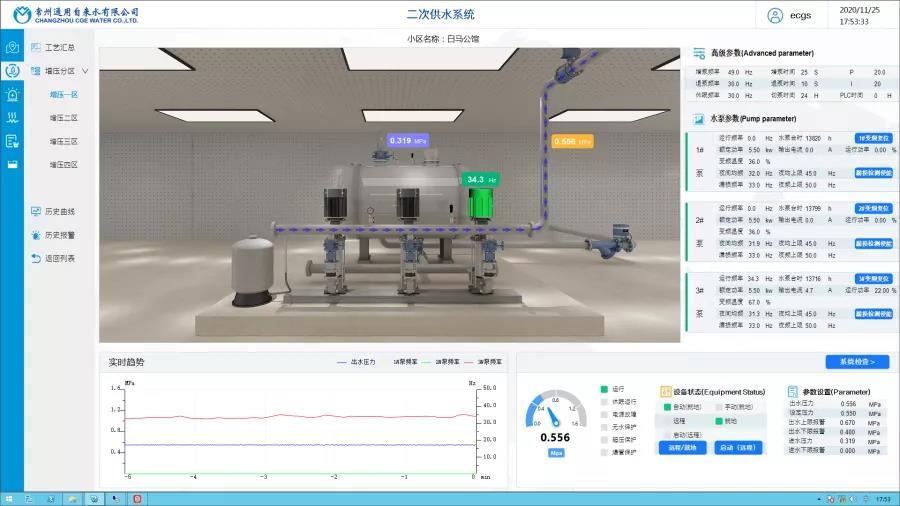Click the 设备状态 Equipment Status icon

pyautogui.click(x=667, y=391)
